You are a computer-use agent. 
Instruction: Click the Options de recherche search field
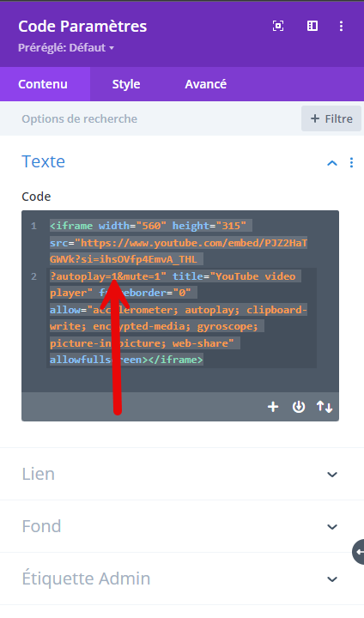tap(150, 118)
